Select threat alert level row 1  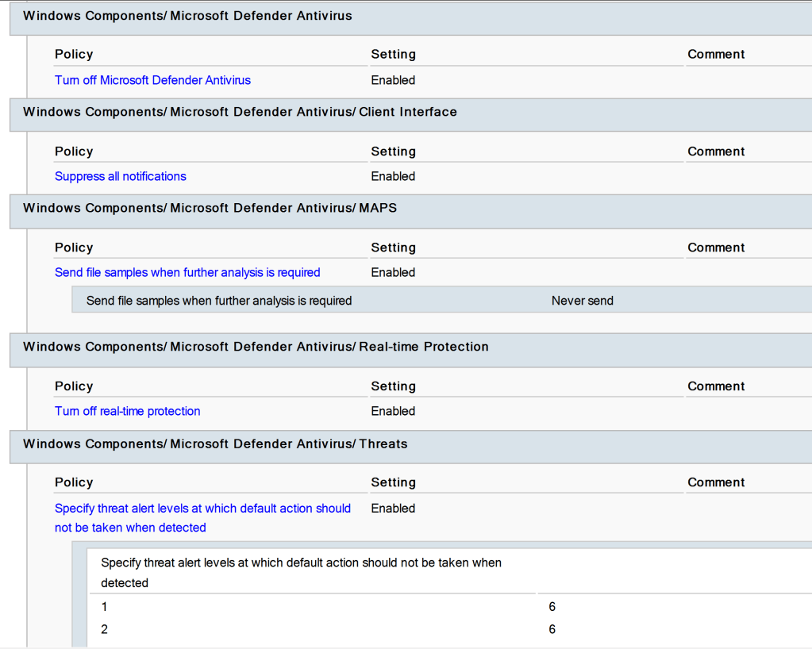104,607
